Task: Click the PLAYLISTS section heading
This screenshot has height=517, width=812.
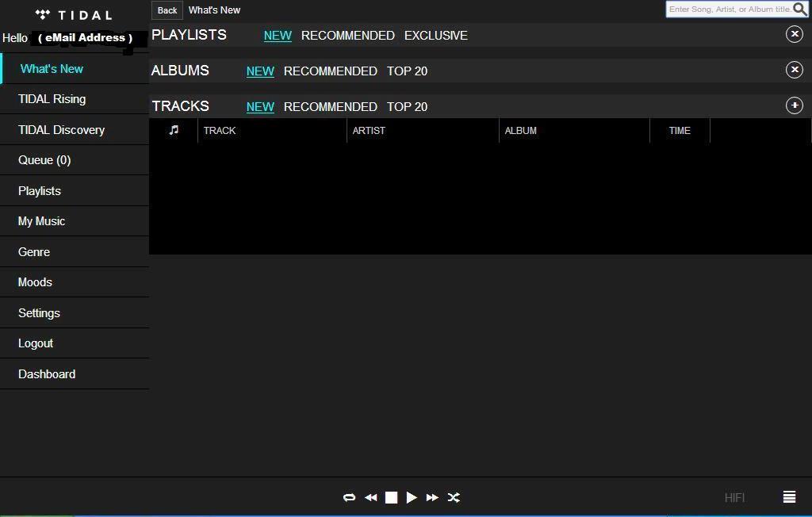Action: click(x=189, y=35)
